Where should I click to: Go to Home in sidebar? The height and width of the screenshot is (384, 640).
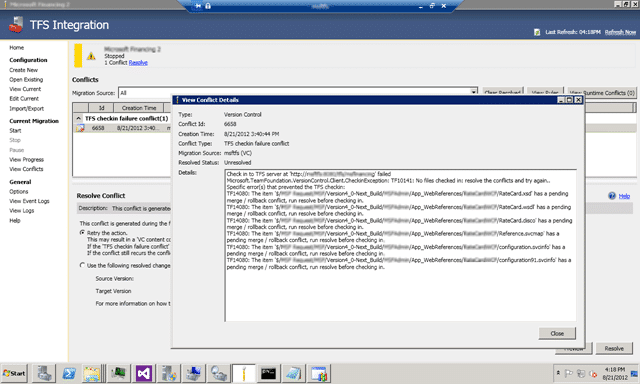pos(17,48)
